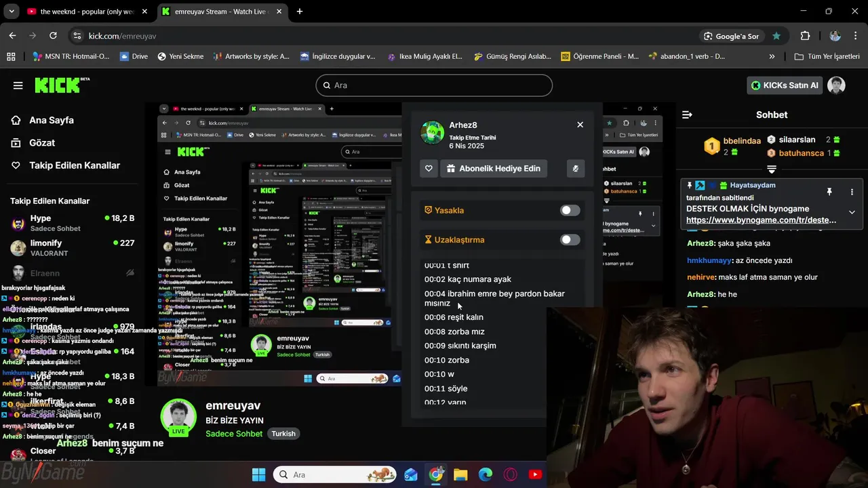
Task: Click the Kick search magnifier icon
Action: pos(326,85)
